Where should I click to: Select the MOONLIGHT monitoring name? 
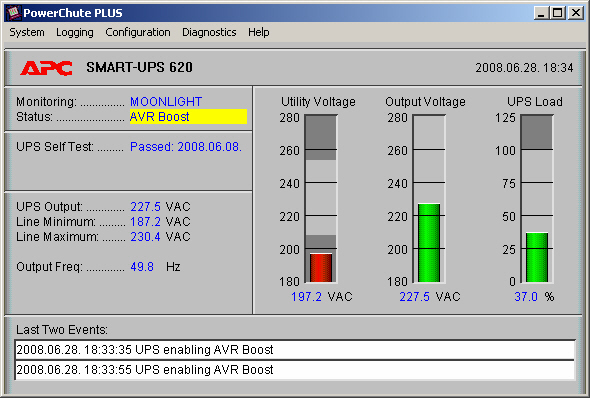(x=166, y=102)
